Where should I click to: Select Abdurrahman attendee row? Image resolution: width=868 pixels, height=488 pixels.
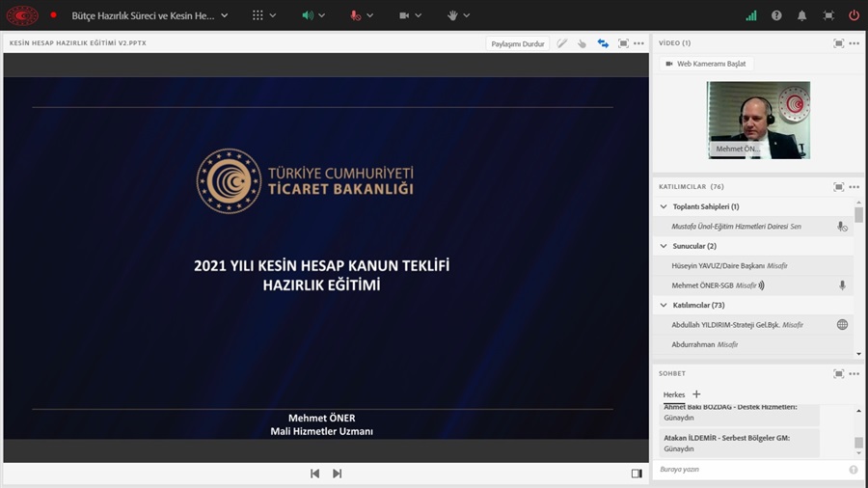pyautogui.click(x=753, y=344)
